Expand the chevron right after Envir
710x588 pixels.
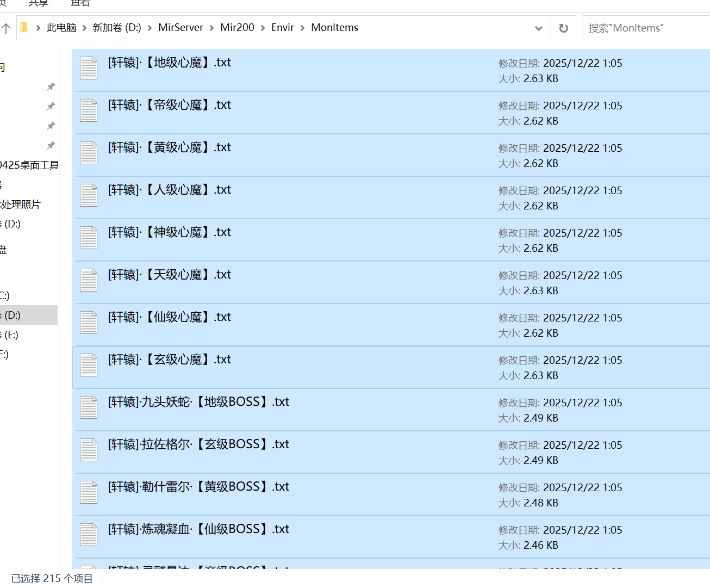(x=302, y=28)
